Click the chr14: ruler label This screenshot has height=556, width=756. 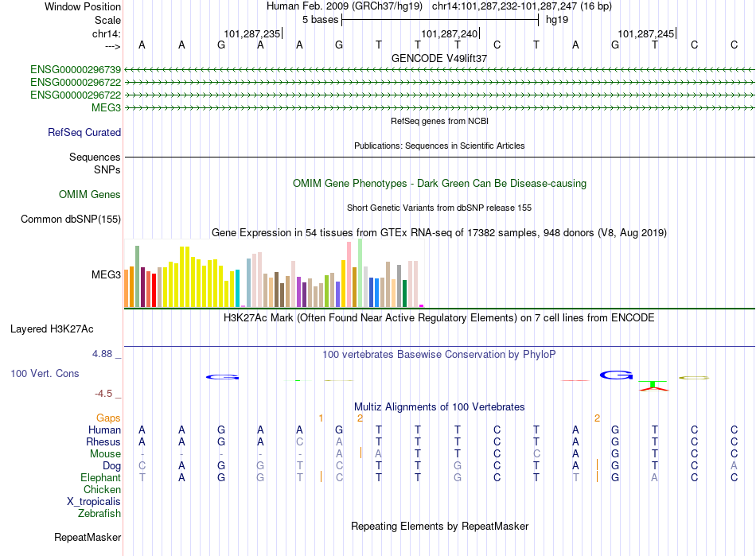pyautogui.click(x=107, y=33)
